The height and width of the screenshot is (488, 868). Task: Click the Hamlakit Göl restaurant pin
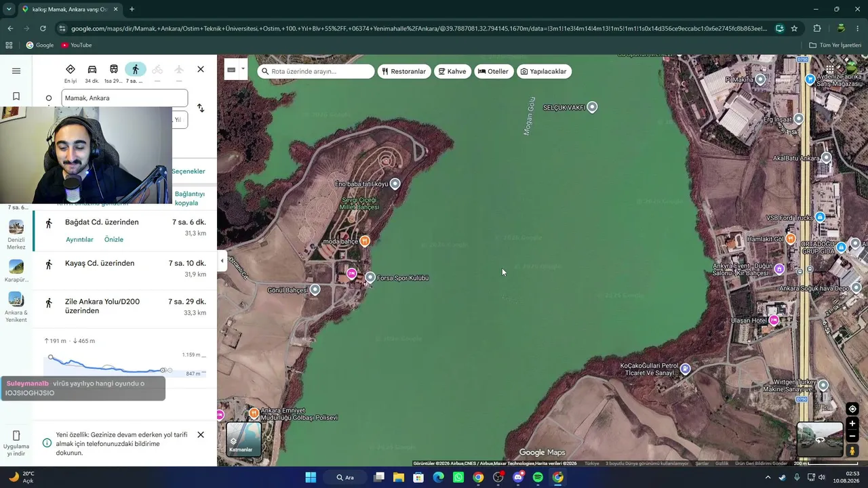(x=791, y=239)
